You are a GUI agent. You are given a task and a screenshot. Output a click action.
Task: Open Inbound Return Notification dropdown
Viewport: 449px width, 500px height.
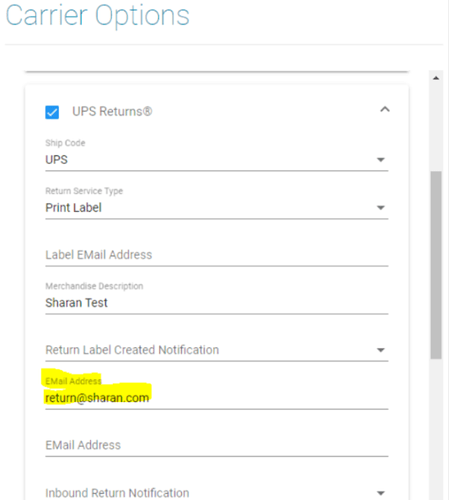coord(217,493)
